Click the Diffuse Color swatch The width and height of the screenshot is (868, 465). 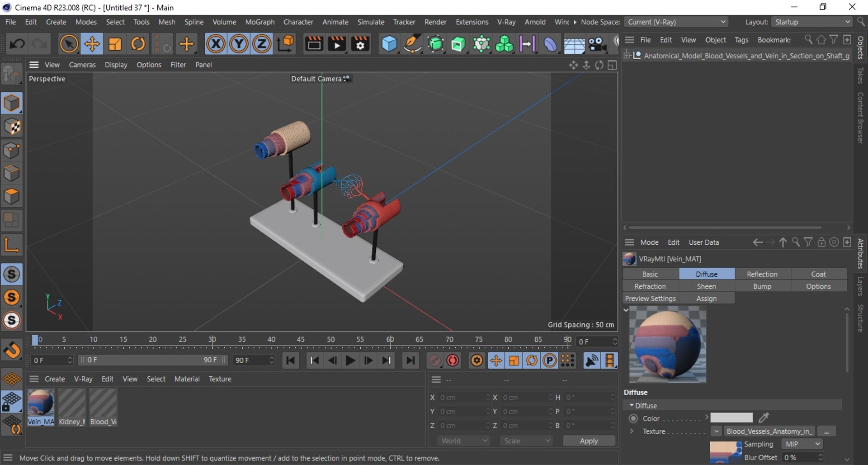pyautogui.click(x=731, y=418)
